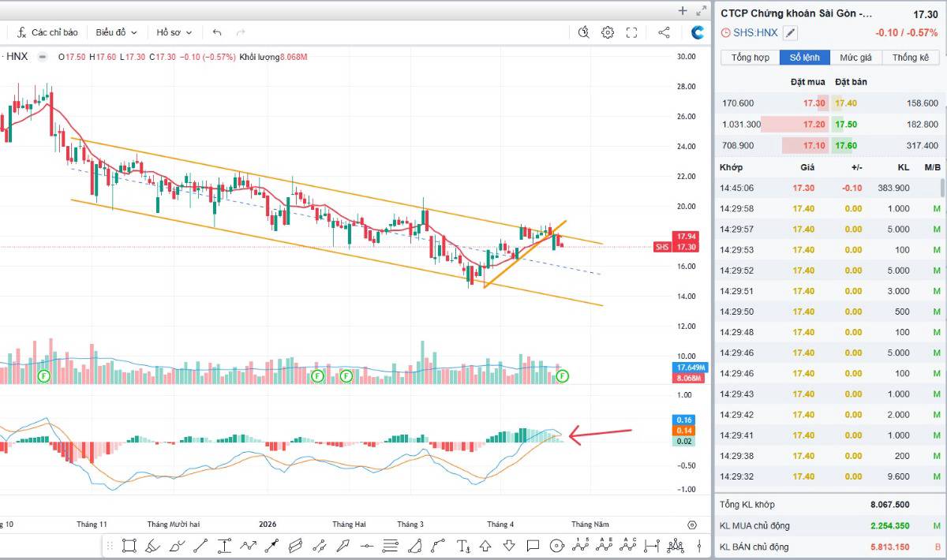
Task: Expand the Biểu đồ dropdown
Action: pos(116,32)
